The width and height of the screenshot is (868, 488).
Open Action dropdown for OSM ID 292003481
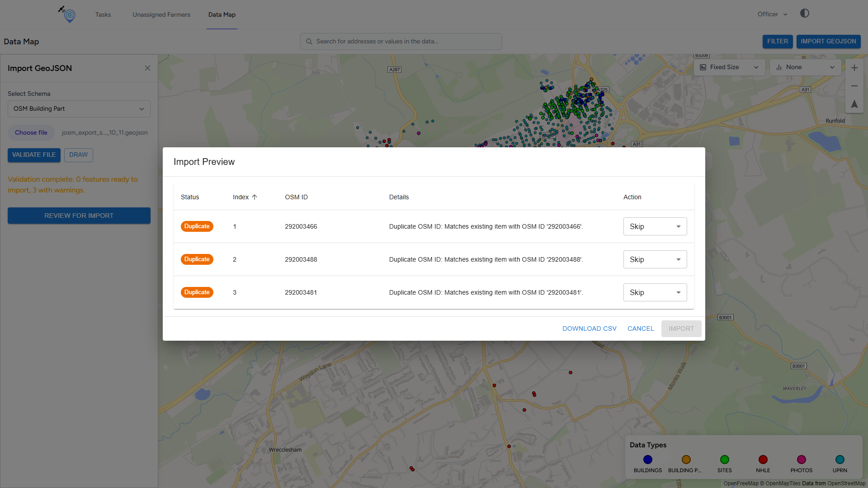pyautogui.click(x=655, y=292)
